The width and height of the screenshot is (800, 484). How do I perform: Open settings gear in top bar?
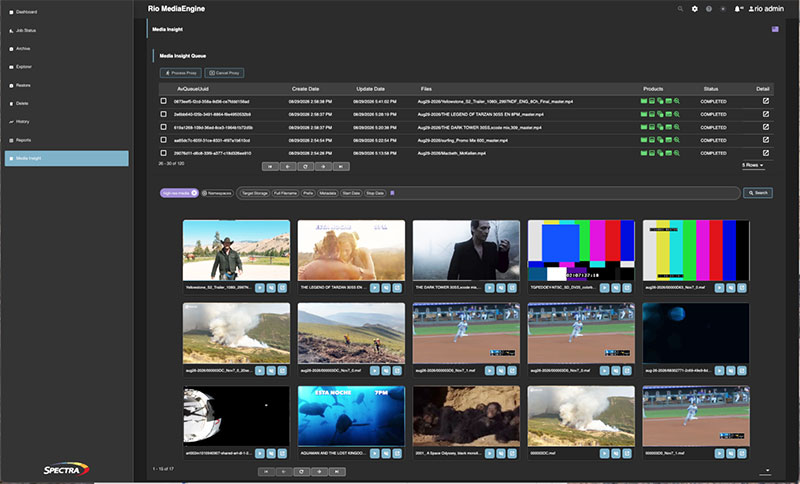click(694, 9)
